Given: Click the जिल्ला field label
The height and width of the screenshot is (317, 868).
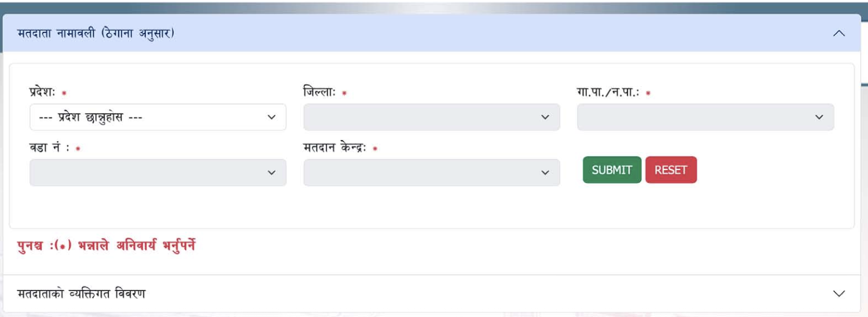Looking at the screenshot, I should click(x=319, y=93).
